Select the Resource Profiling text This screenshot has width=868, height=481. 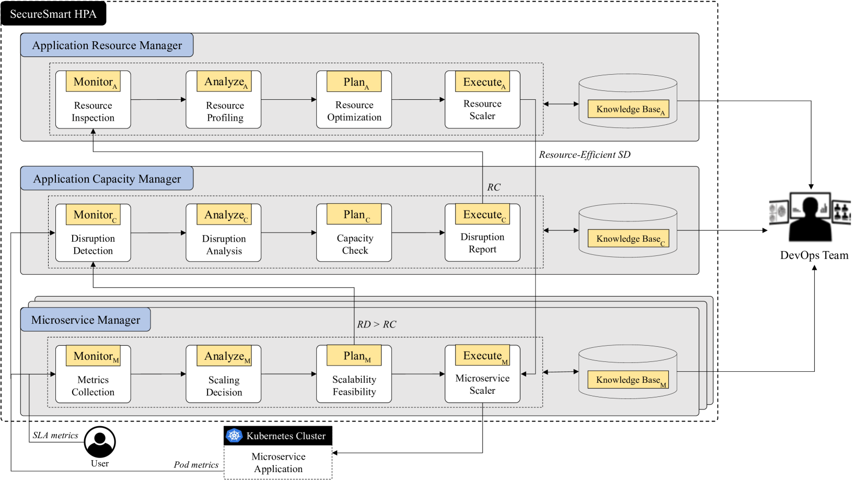(225, 112)
